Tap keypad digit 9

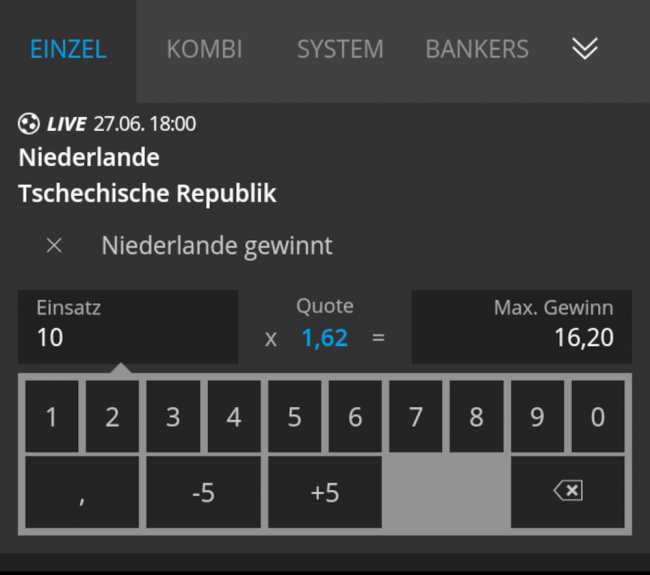click(537, 417)
